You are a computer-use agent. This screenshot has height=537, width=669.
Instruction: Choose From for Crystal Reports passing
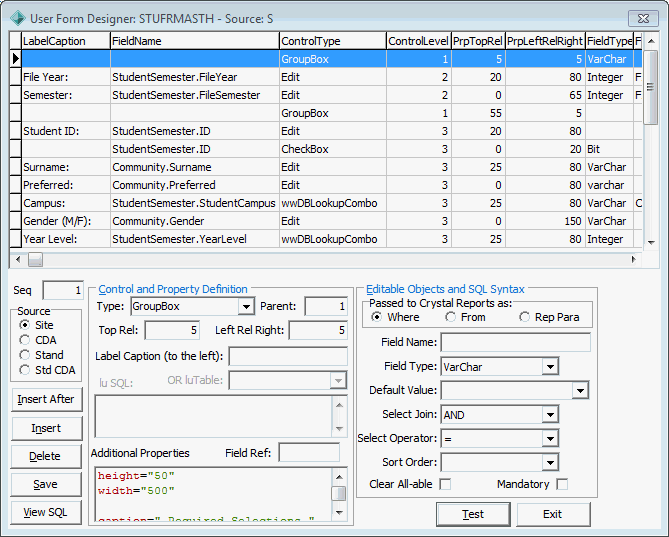[x=450, y=317]
